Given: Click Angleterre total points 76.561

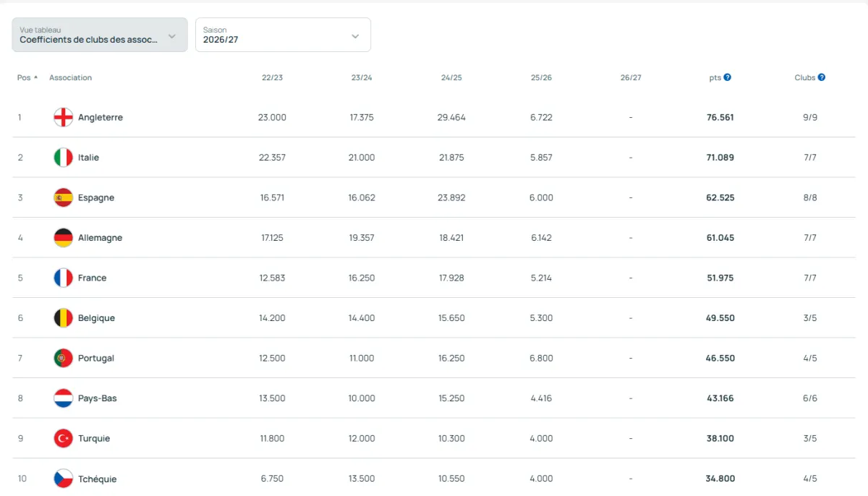Looking at the screenshot, I should click(x=720, y=117).
